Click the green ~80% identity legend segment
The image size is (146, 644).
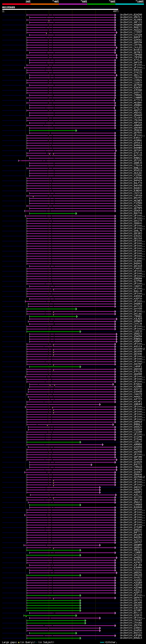tap(101, 4)
